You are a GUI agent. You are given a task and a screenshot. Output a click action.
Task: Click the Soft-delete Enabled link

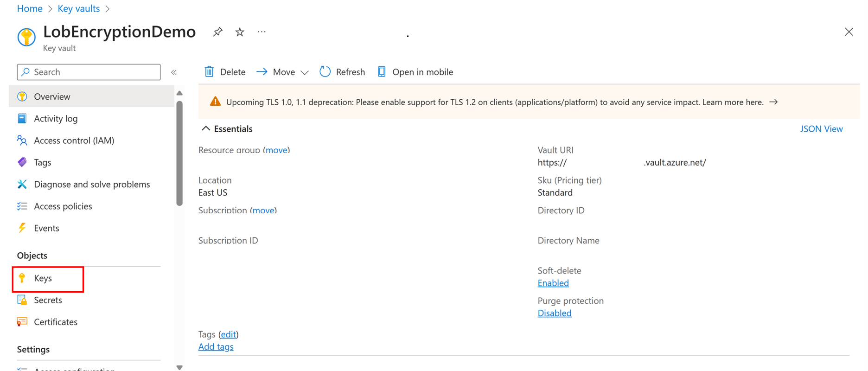pyautogui.click(x=553, y=283)
